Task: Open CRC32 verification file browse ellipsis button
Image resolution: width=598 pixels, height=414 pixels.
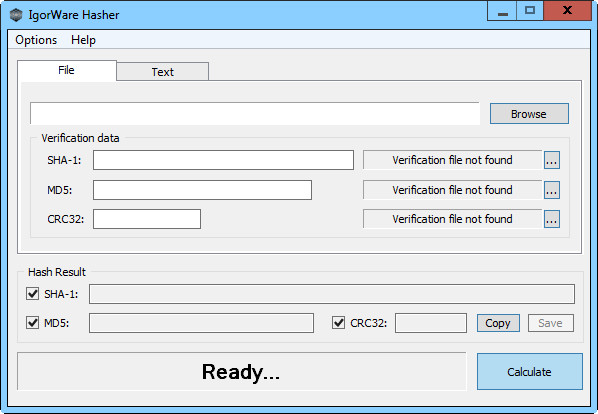Action: click(x=551, y=219)
